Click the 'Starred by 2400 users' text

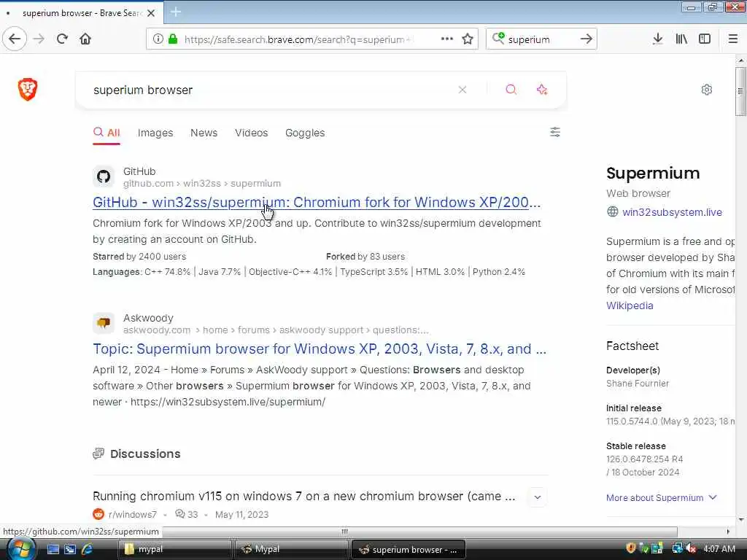click(139, 257)
